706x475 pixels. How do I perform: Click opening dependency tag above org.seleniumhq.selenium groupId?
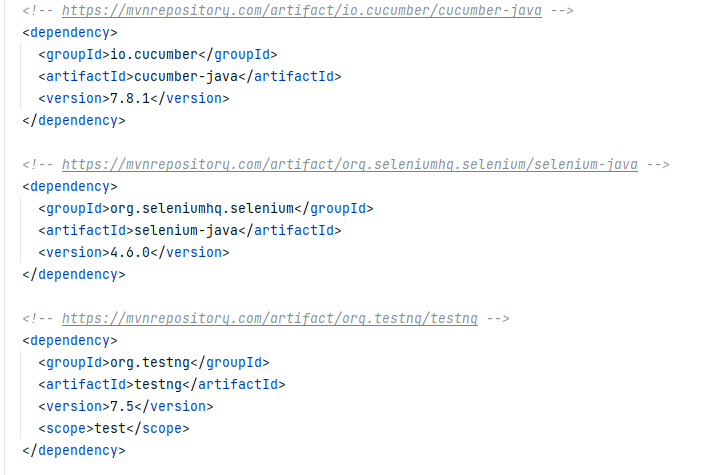pyautogui.click(x=69, y=186)
